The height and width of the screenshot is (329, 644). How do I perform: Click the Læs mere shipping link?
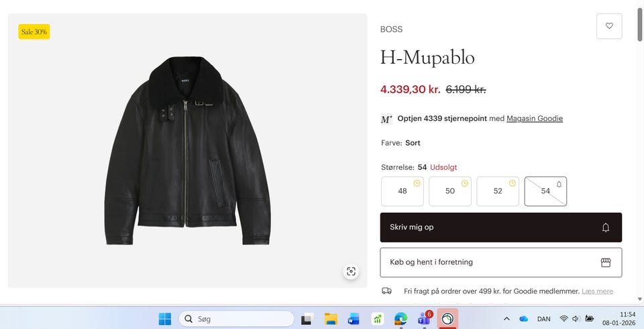597,291
